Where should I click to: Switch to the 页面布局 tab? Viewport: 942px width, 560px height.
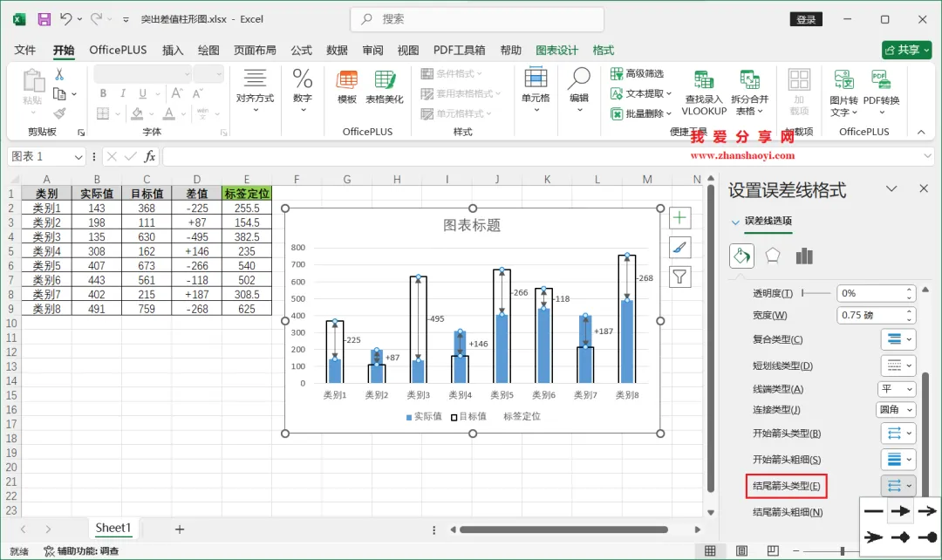[255, 50]
